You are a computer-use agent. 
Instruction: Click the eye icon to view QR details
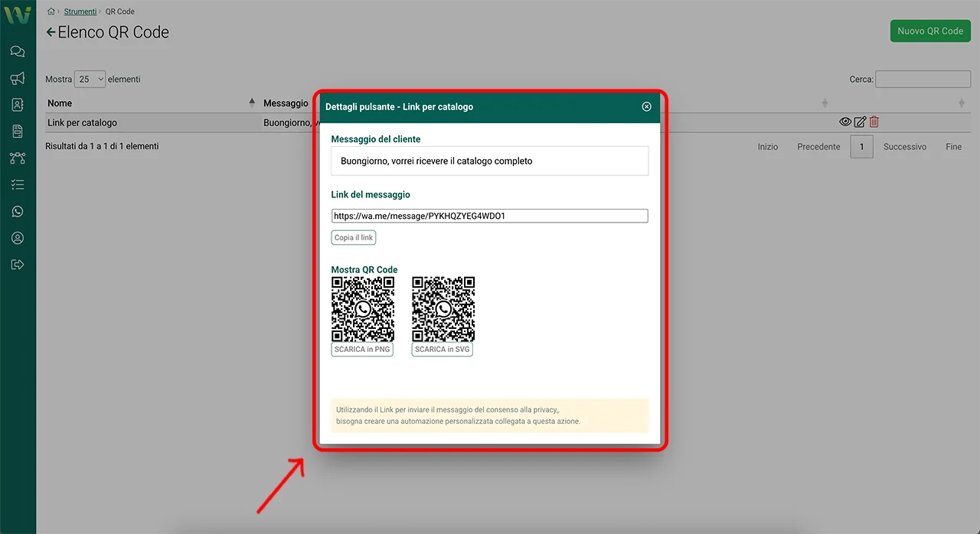pyautogui.click(x=845, y=122)
